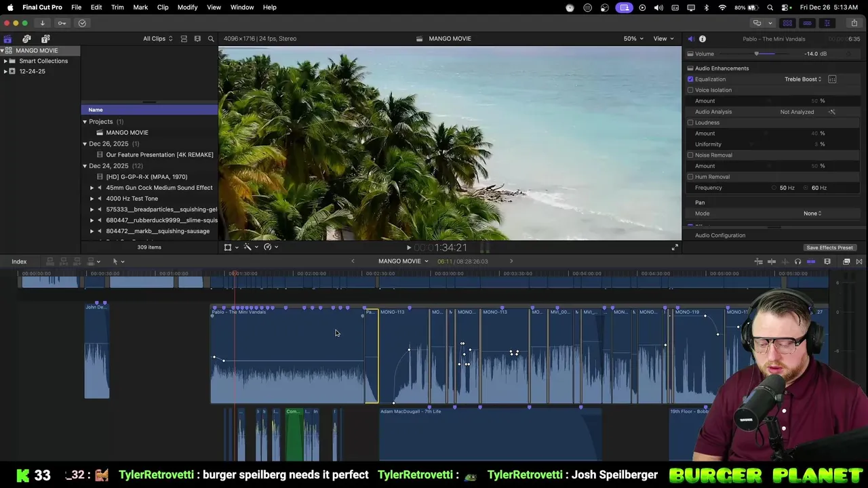Open the Transitions browser icon
The image size is (868, 488).
(x=859, y=262)
